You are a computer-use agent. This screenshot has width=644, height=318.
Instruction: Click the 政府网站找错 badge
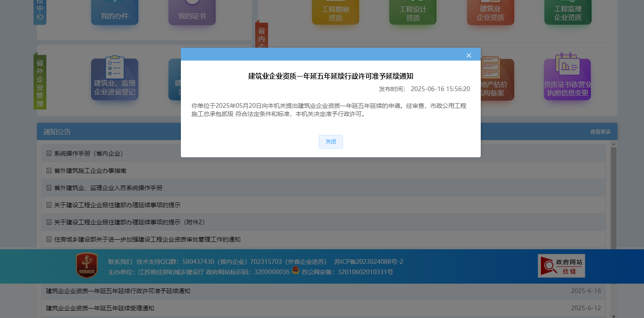click(x=561, y=266)
